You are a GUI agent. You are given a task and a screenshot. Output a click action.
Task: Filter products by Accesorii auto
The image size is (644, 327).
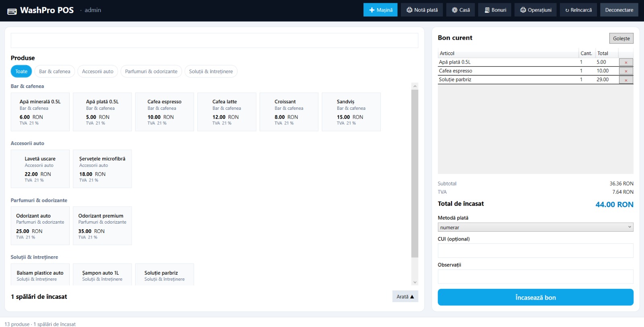point(98,71)
